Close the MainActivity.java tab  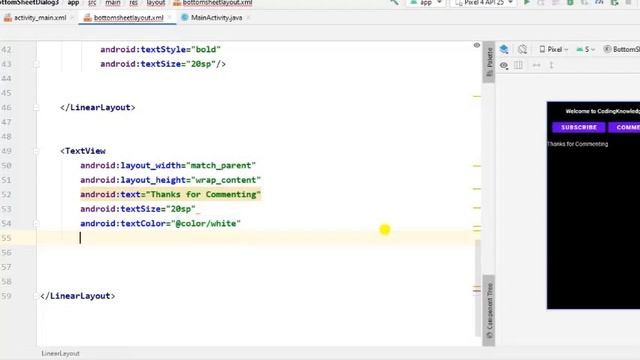tap(248, 18)
